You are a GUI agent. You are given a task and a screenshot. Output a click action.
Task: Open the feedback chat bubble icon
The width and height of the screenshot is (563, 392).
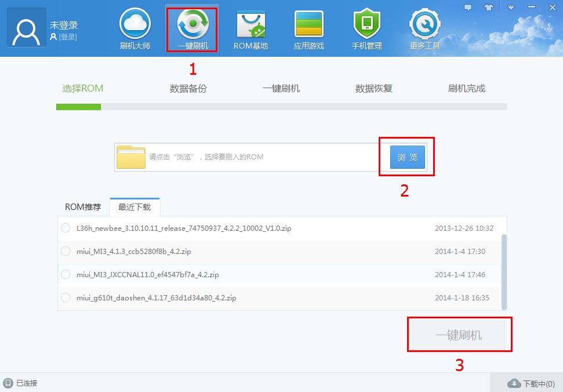coord(469,7)
